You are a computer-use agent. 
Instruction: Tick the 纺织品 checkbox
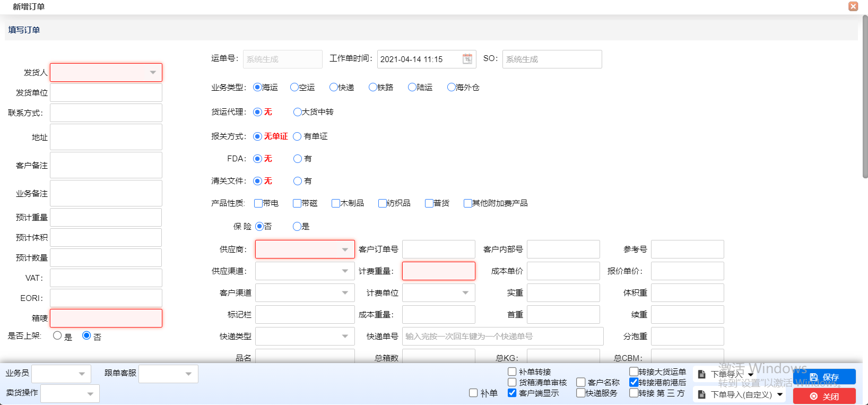pos(383,203)
